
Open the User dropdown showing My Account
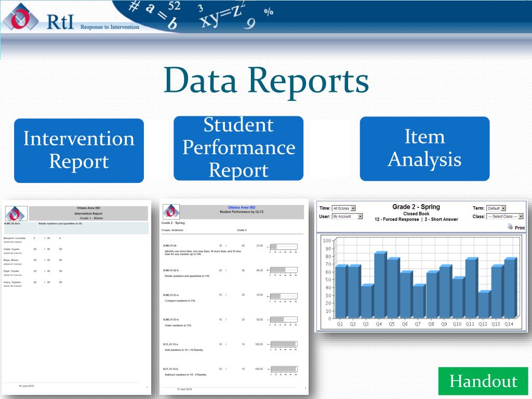point(347,216)
